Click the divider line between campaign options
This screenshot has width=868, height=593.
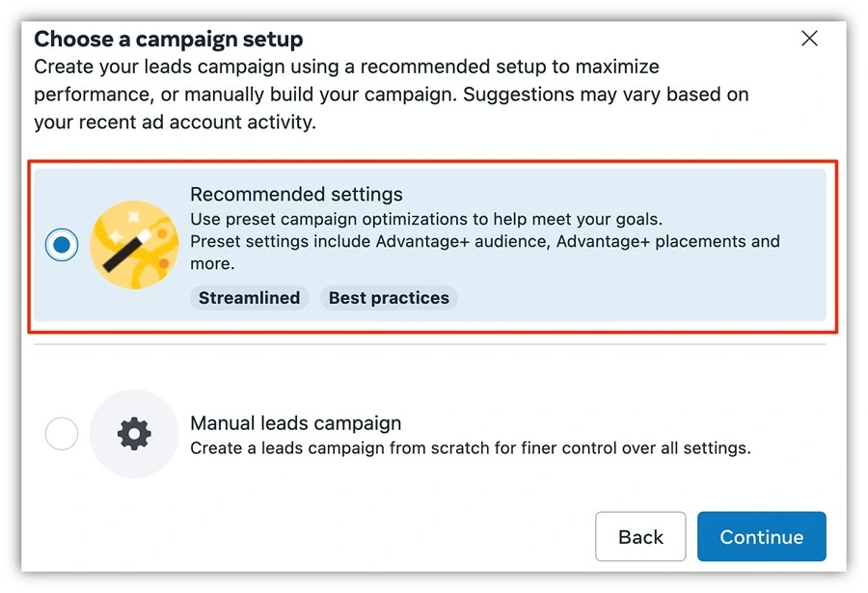point(430,344)
